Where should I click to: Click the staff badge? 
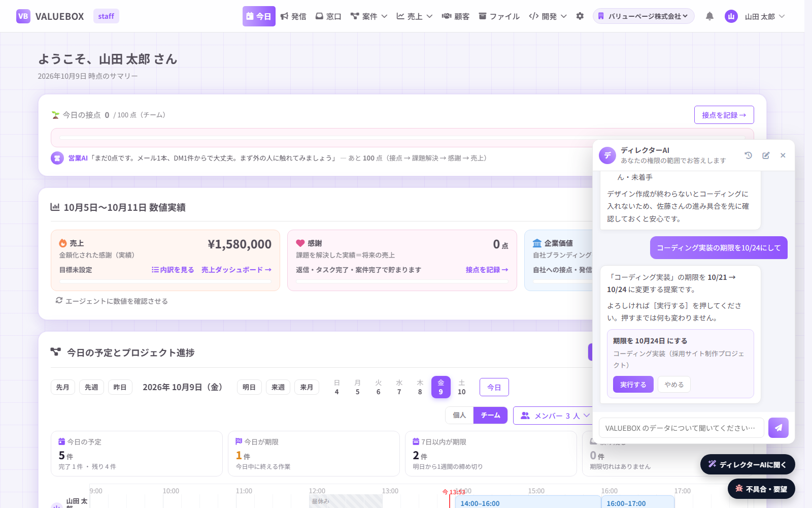click(x=106, y=16)
